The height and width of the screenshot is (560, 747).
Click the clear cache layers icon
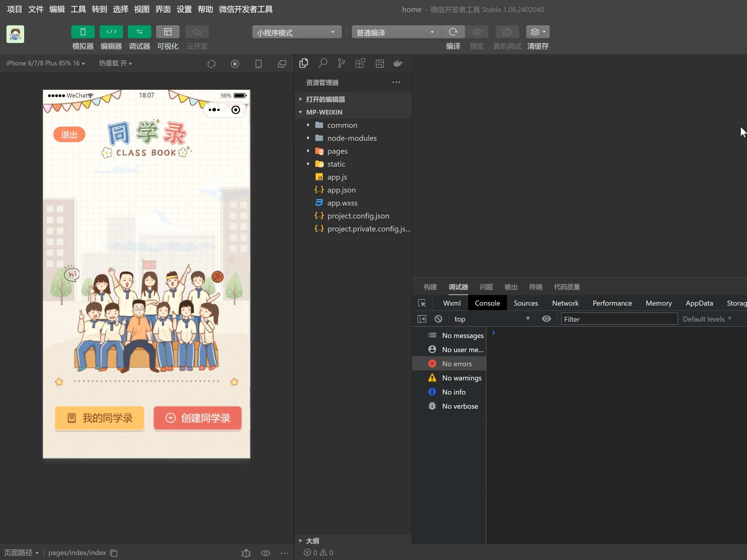click(538, 32)
